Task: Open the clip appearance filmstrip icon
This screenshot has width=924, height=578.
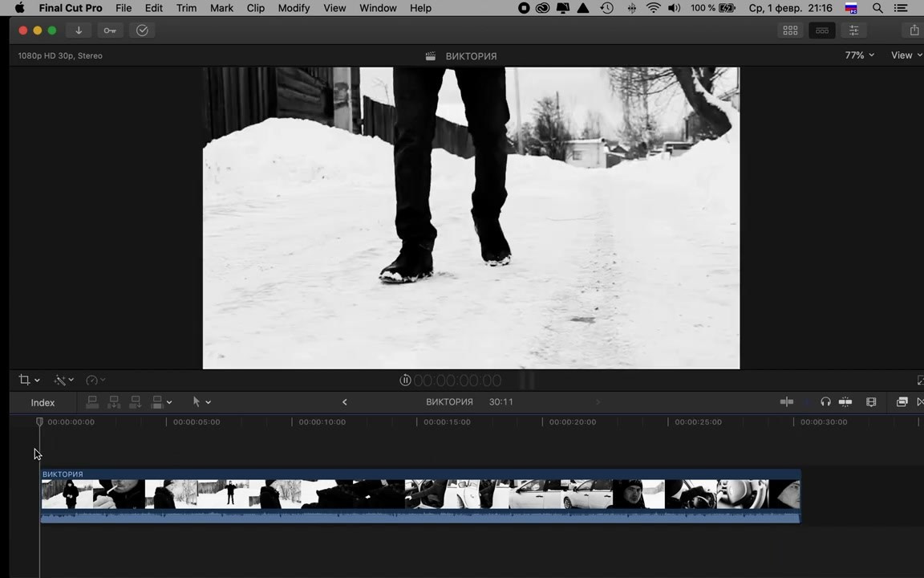Action: 871,402
